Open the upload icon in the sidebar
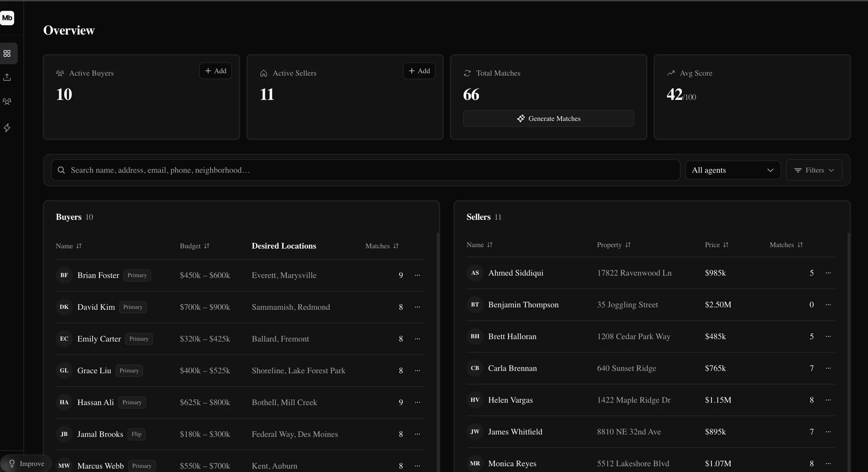The height and width of the screenshot is (472, 868). click(x=7, y=77)
